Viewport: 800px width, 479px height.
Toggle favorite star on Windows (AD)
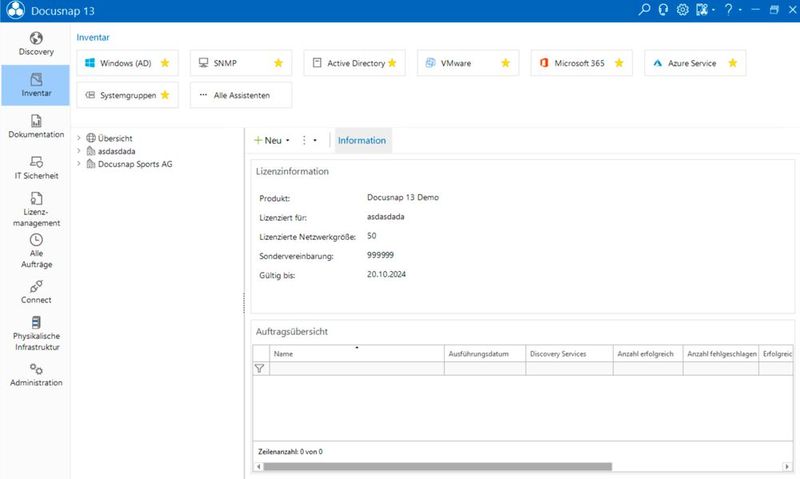tap(165, 63)
